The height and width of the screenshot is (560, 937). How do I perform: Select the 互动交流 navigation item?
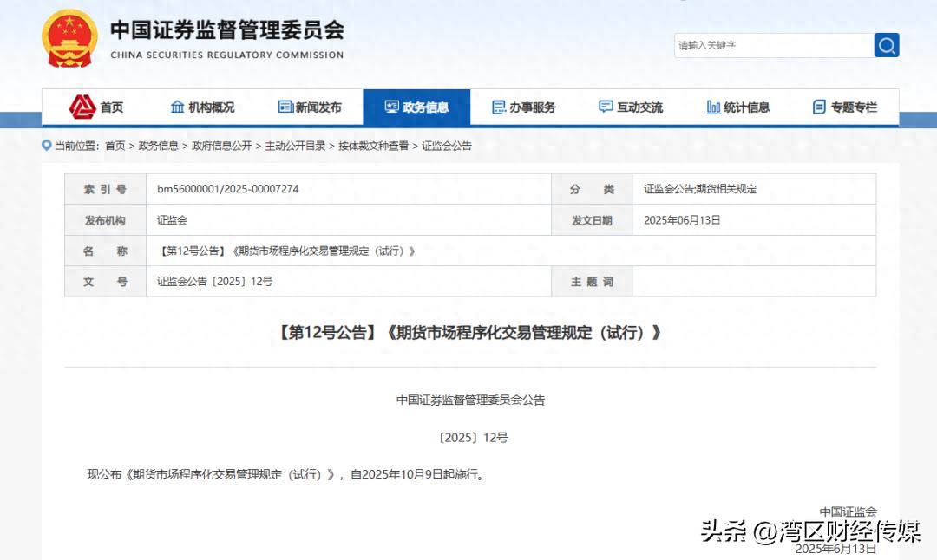pos(633,107)
